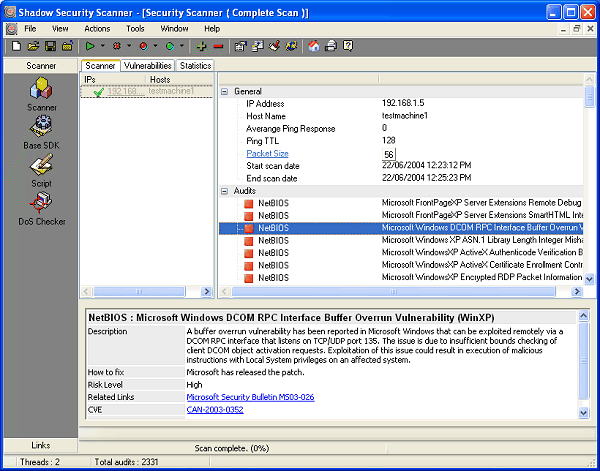Open the View menu
The width and height of the screenshot is (600, 471).
[x=60, y=29]
